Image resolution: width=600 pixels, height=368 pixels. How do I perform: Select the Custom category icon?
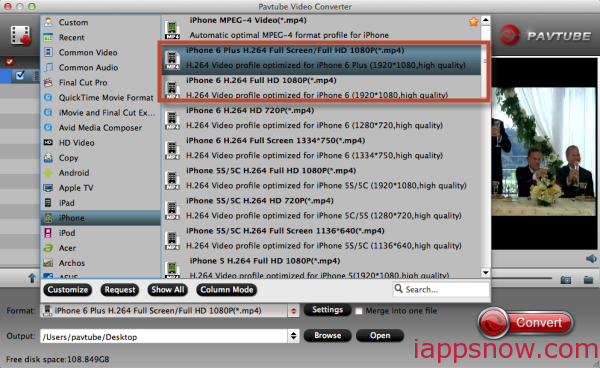[x=48, y=22]
